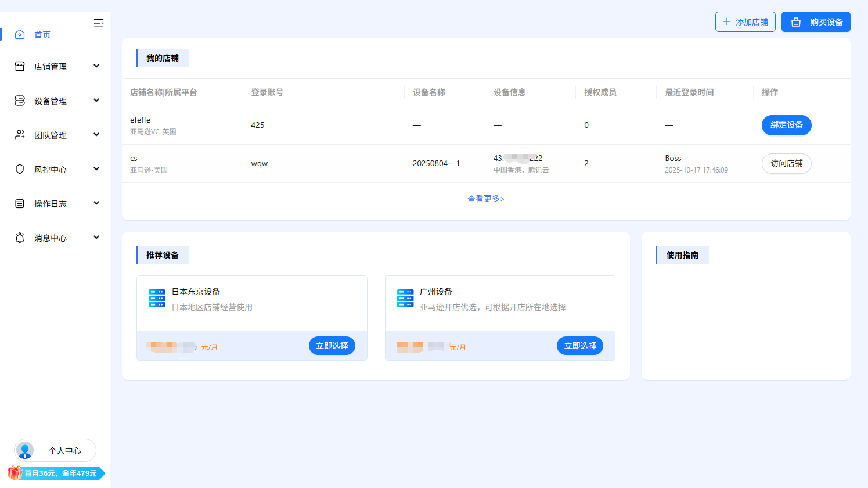
Task: Click the message center bell icon
Action: click(x=20, y=238)
